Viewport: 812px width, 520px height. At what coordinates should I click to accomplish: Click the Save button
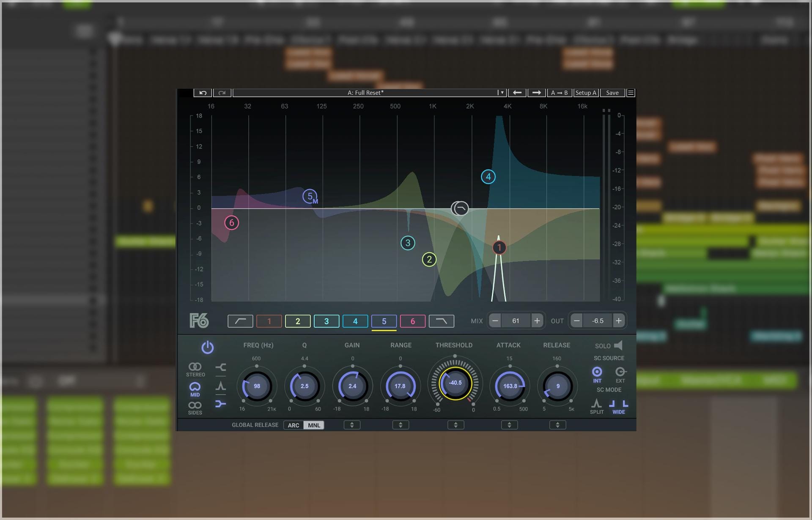tap(612, 93)
